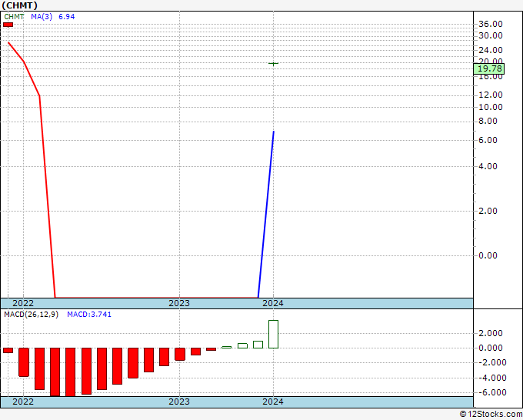The height and width of the screenshot is (420, 523).
Task: Select the 4.00 price axis label
Action: coord(488,166)
